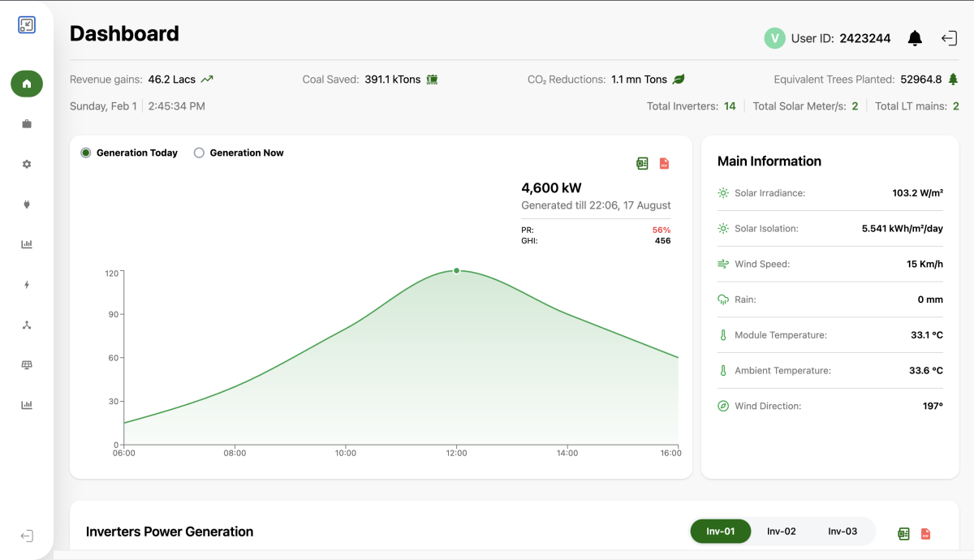Open the Home page from the sidebar
Viewport: 974px width, 560px height.
27,84
